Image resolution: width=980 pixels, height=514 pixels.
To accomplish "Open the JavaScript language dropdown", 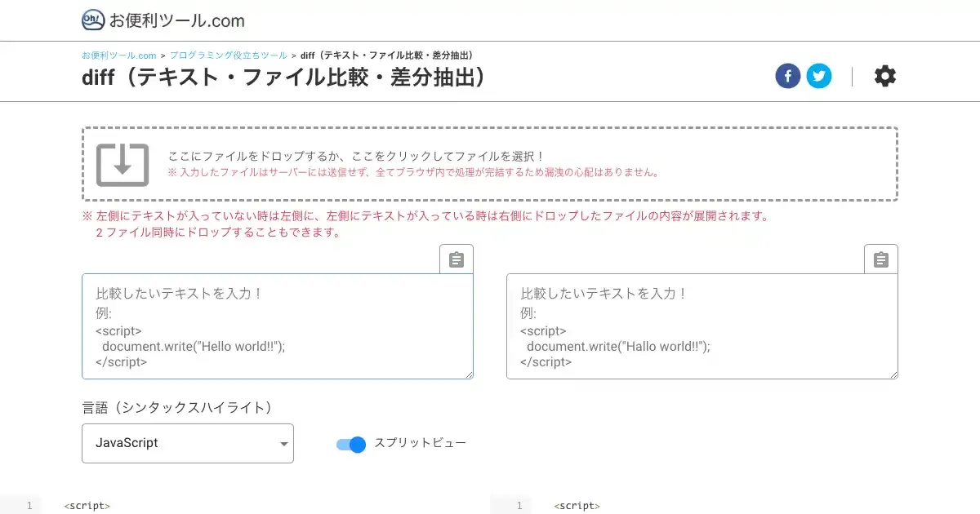I will [x=187, y=444].
